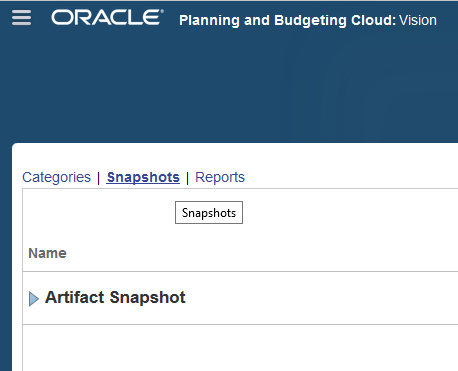Click the Oracle logo
Screen dimensions: 458x371
click(107, 17)
